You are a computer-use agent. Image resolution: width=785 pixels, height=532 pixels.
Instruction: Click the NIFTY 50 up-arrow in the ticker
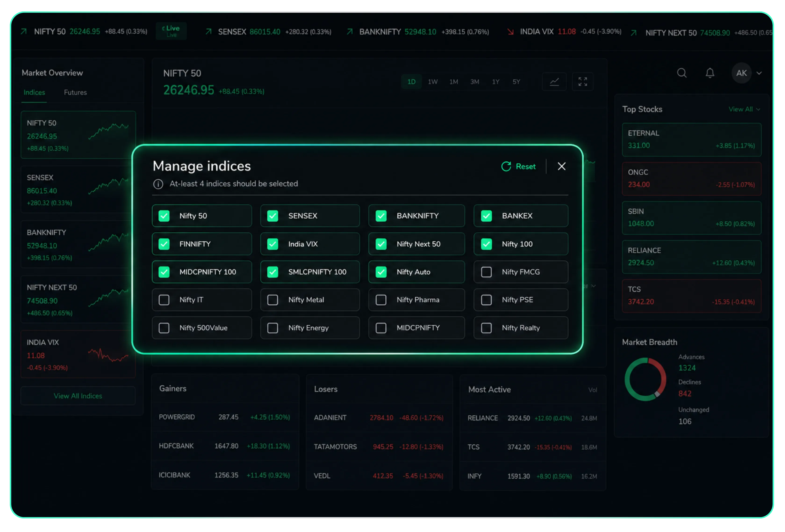[24, 32]
